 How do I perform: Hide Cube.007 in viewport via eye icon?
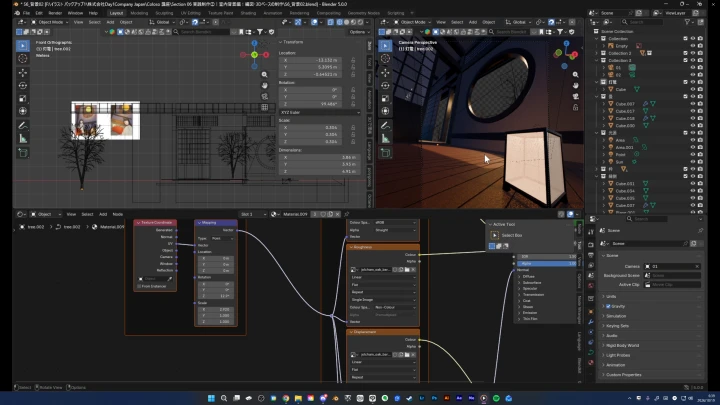click(692, 104)
